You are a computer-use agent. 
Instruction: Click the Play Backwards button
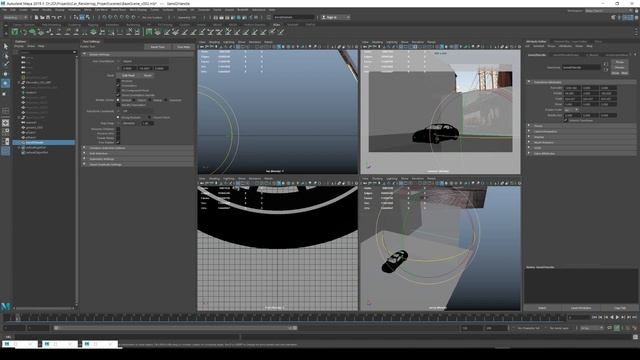[611, 317]
